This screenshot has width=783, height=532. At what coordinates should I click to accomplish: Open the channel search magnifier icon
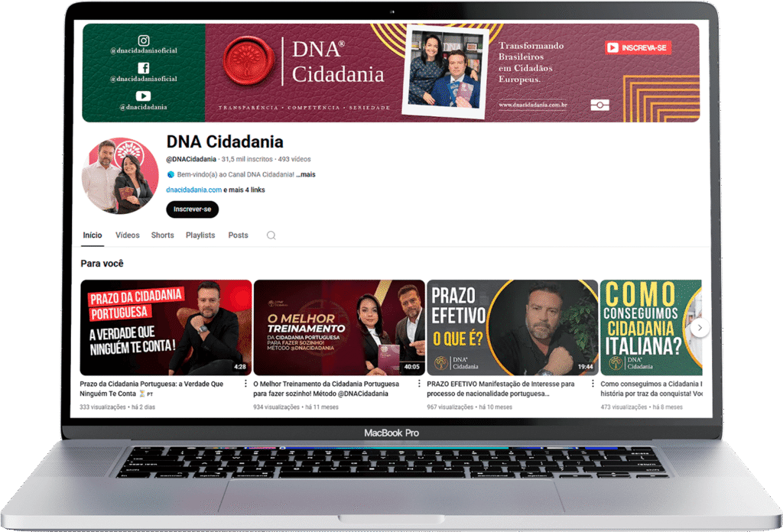(271, 235)
